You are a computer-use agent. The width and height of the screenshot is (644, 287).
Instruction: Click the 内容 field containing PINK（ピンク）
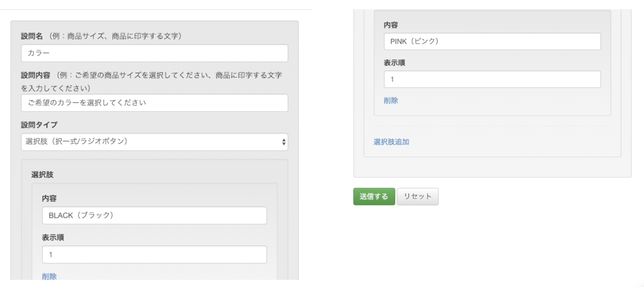492,41
